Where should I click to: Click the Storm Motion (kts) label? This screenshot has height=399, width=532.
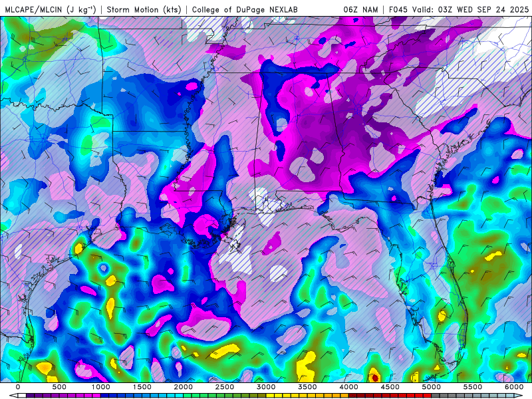(144, 9)
